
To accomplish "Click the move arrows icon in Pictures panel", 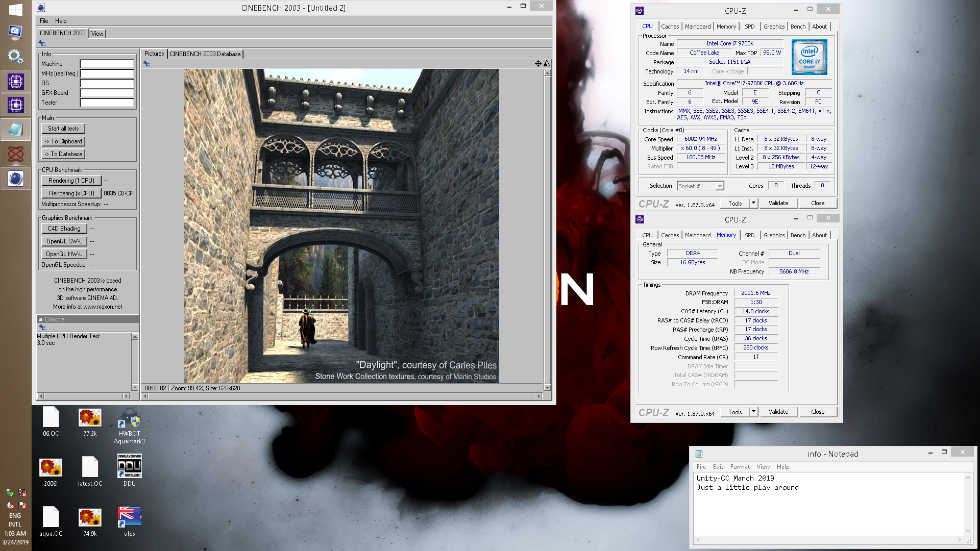I will pyautogui.click(x=538, y=63).
